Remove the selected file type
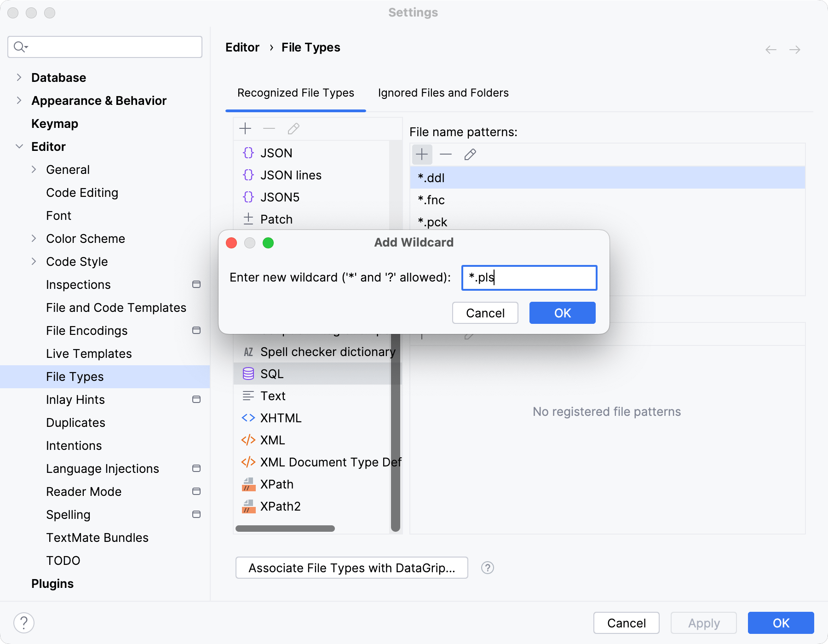This screenshot has width=828, height=644. 269,129
